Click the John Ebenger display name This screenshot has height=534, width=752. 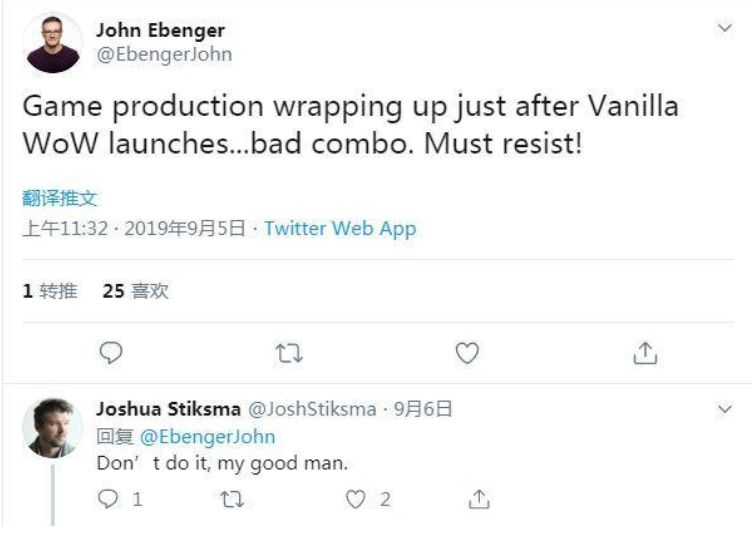[160, 31]
